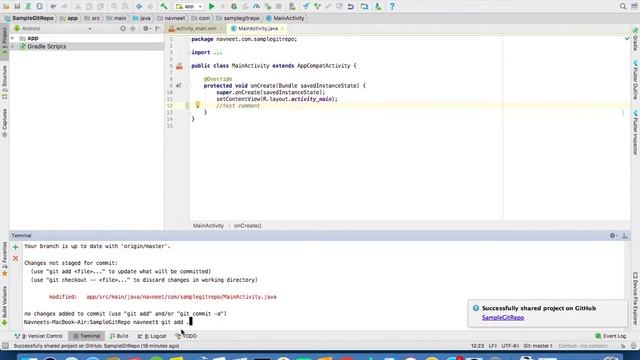Click the Debug app bug icon

(234, 7)
